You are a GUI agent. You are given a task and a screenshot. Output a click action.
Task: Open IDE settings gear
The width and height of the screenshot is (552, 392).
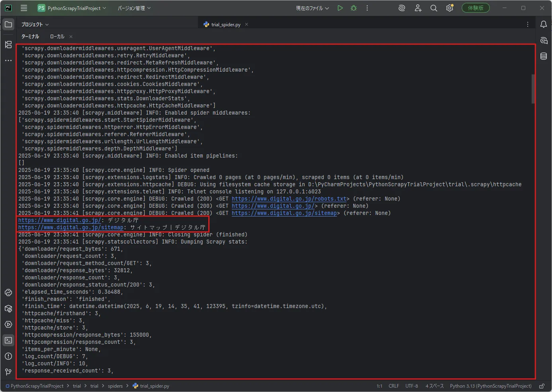coord(450,8)
